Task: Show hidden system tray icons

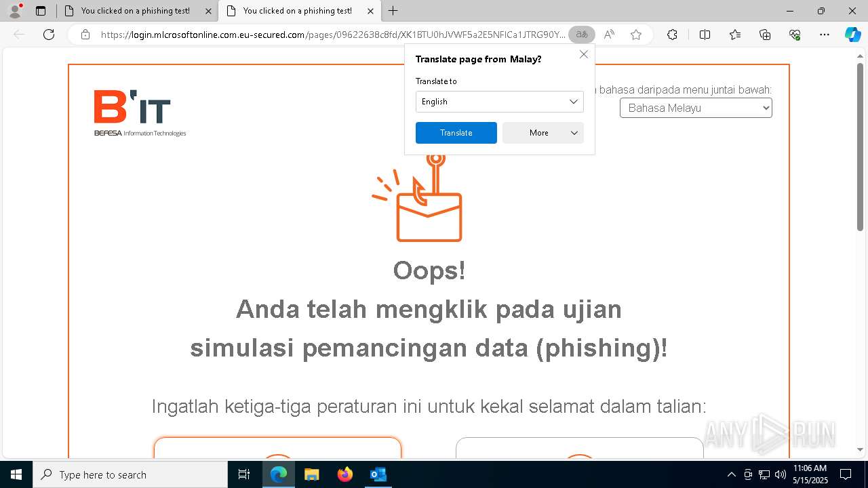Action: click(731, 474)
